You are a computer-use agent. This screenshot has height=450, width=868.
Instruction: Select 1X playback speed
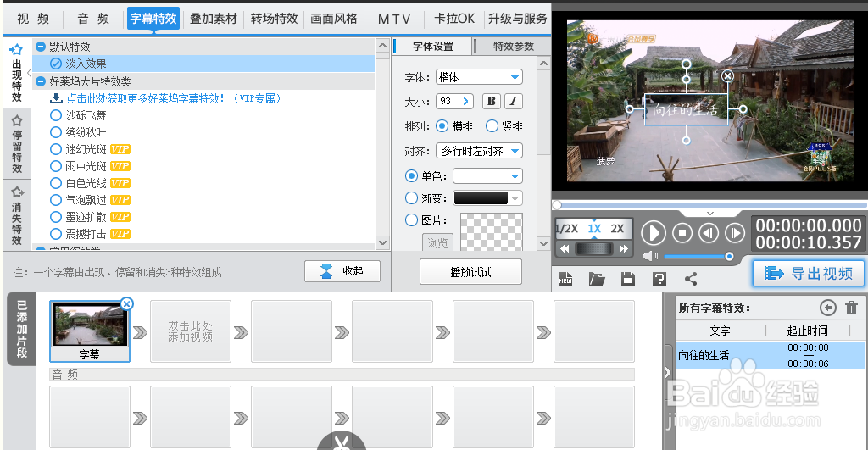tap(594, 229)
